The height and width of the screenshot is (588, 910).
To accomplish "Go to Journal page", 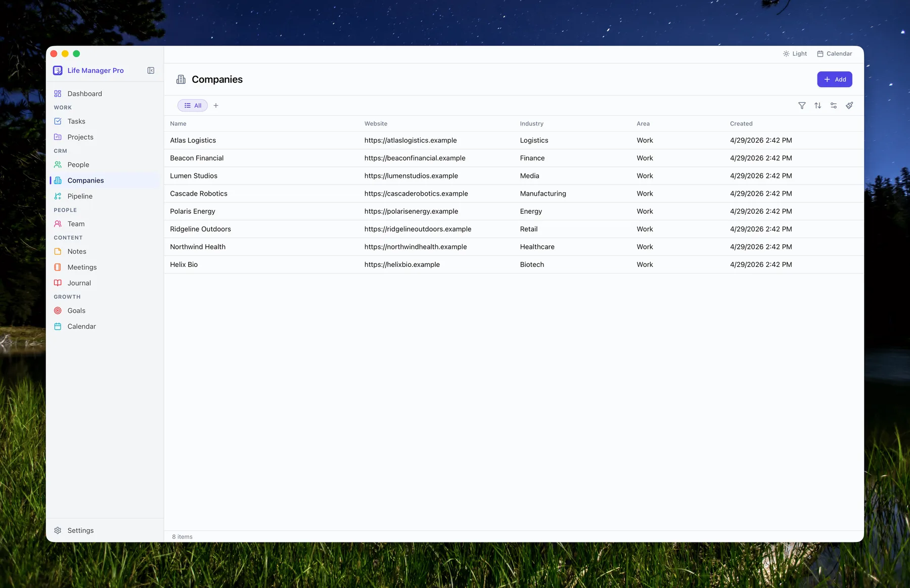I will tap(79, 283).
